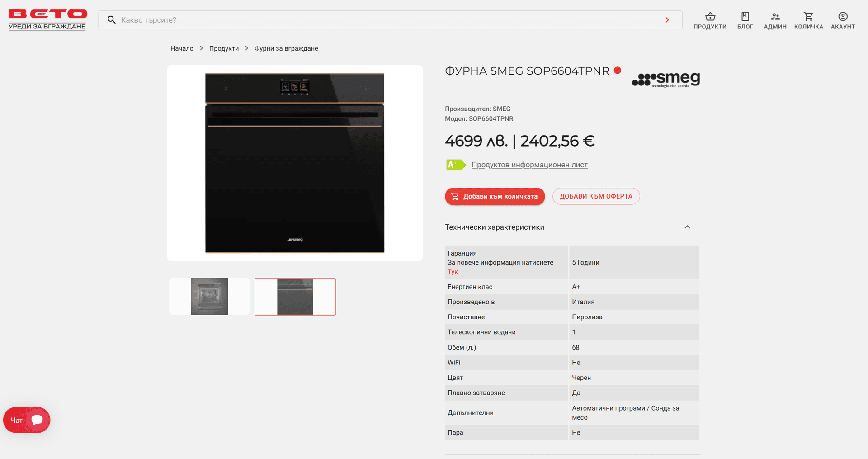Open the Блог bookmark icon
Viewport: 868px width, 459px height.
[745, 17]
